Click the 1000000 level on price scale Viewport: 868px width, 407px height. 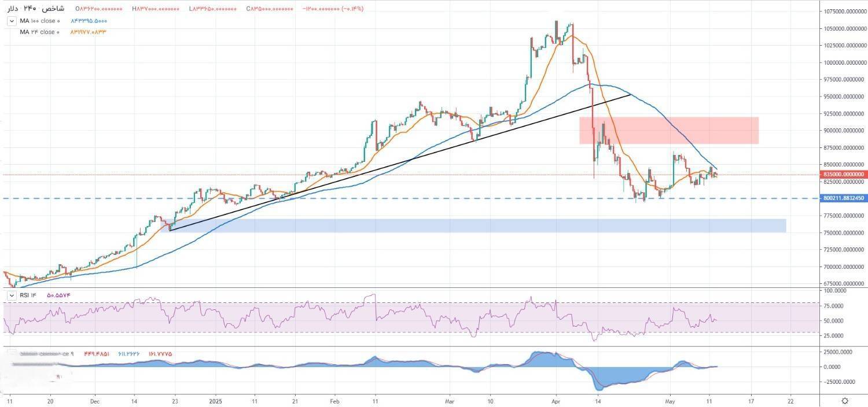coord(843,62)
